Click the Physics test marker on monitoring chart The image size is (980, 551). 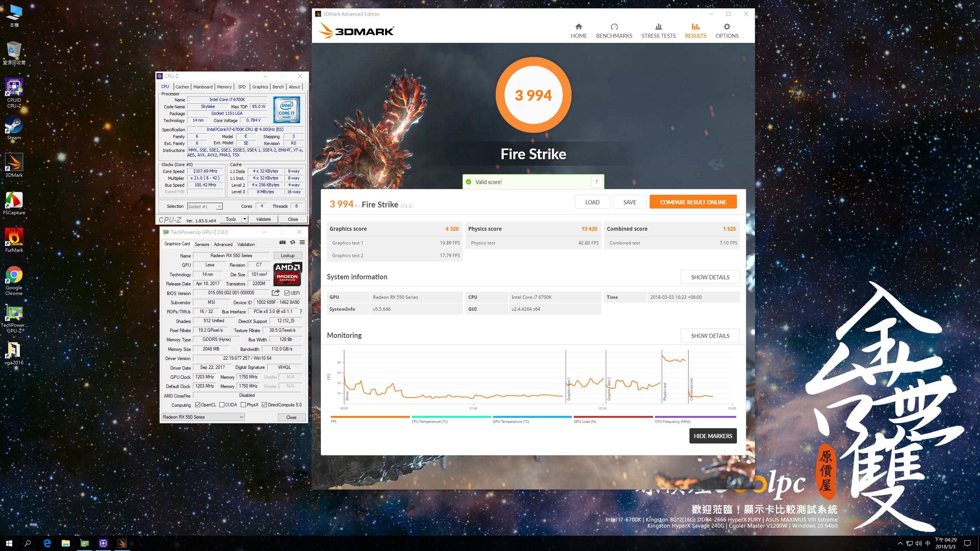click(x=665, y=391)
